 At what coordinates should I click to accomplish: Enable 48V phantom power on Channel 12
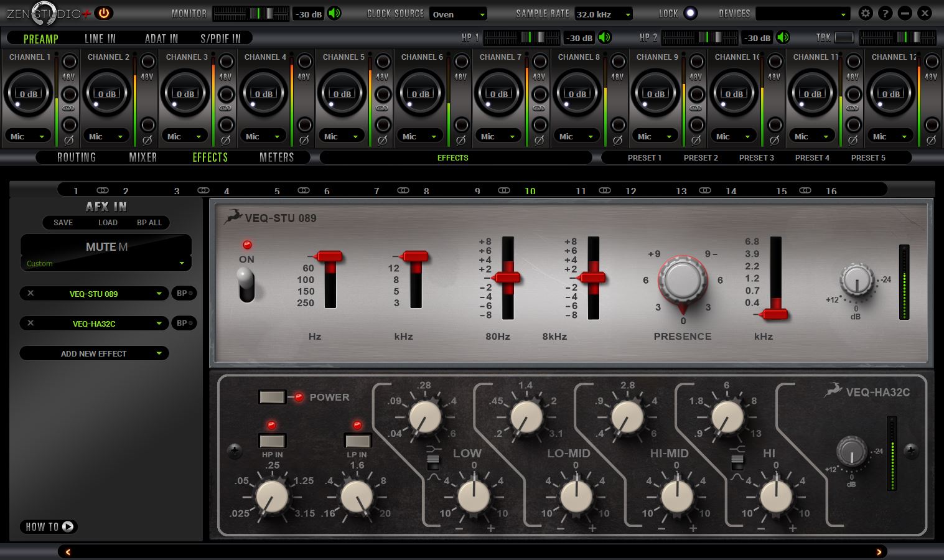(932, 62)
